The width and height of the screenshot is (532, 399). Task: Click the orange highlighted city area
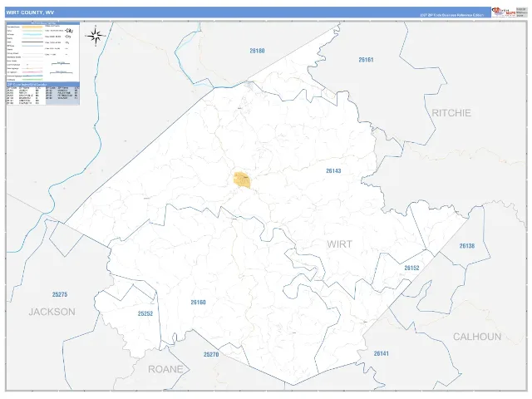coord(242,180)
